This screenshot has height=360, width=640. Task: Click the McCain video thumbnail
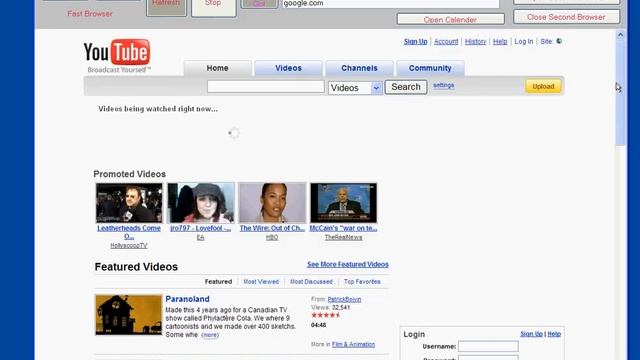click(344, 203)
